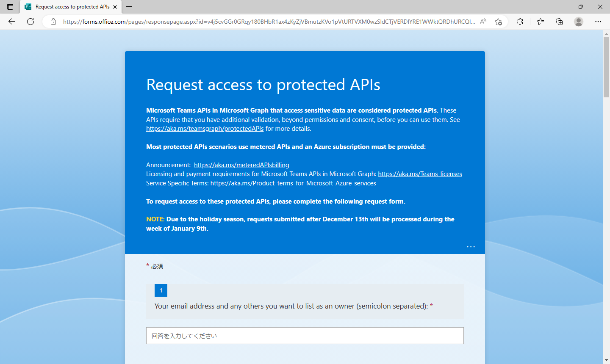
Task: Open Collections panel
Action: 559,22
